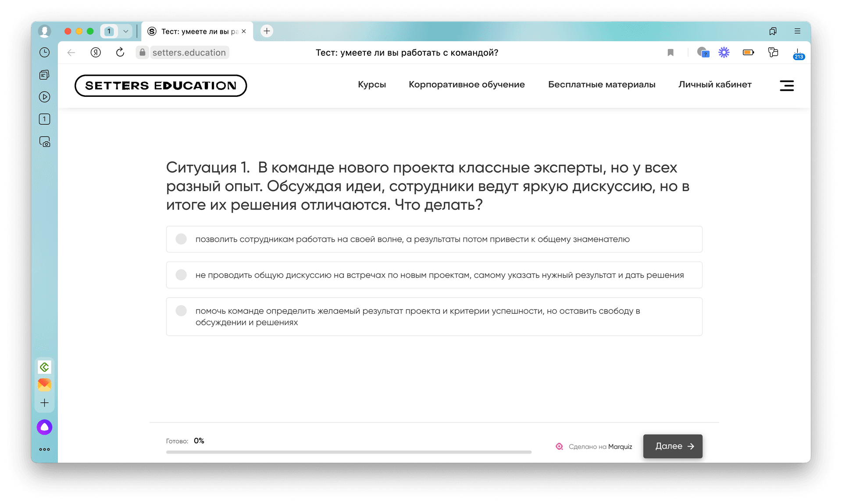Select answer "позволить сотрудникам работать на своей волне"

[x=181, y=239]
